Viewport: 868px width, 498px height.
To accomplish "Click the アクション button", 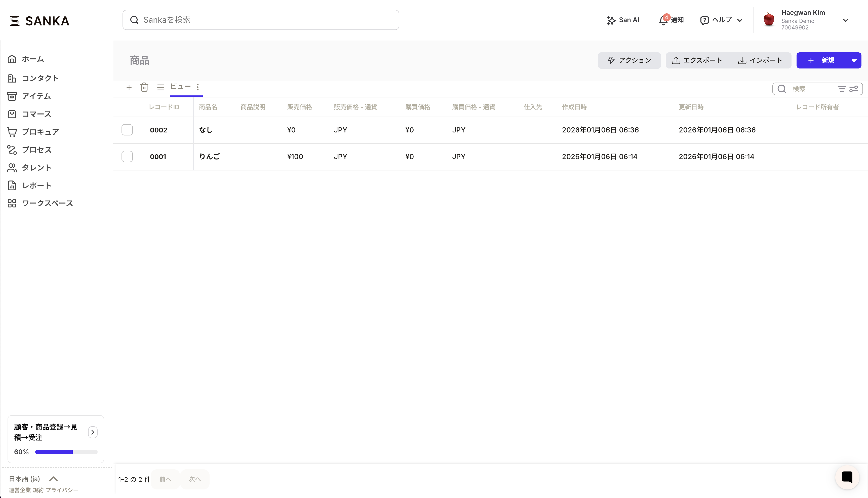I will coord(629,60).
